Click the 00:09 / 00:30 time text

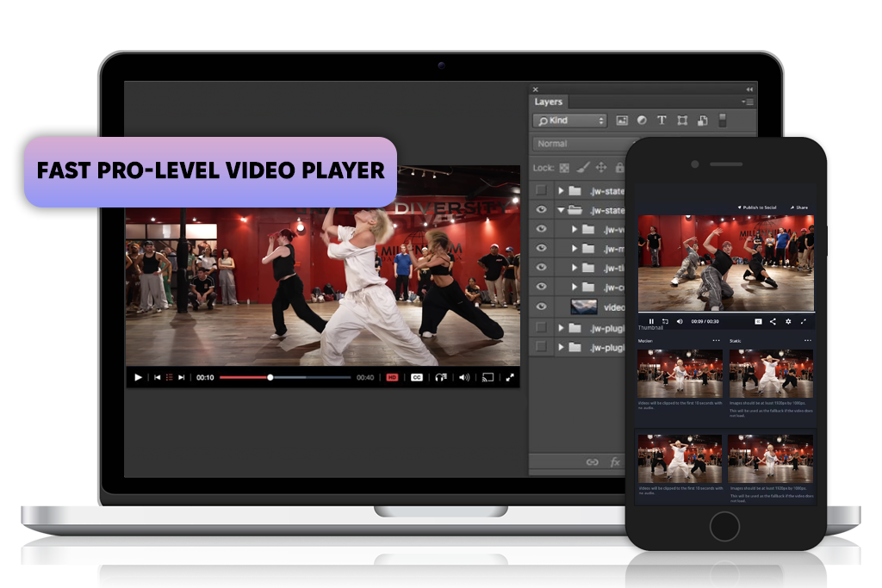coord(705,321)
